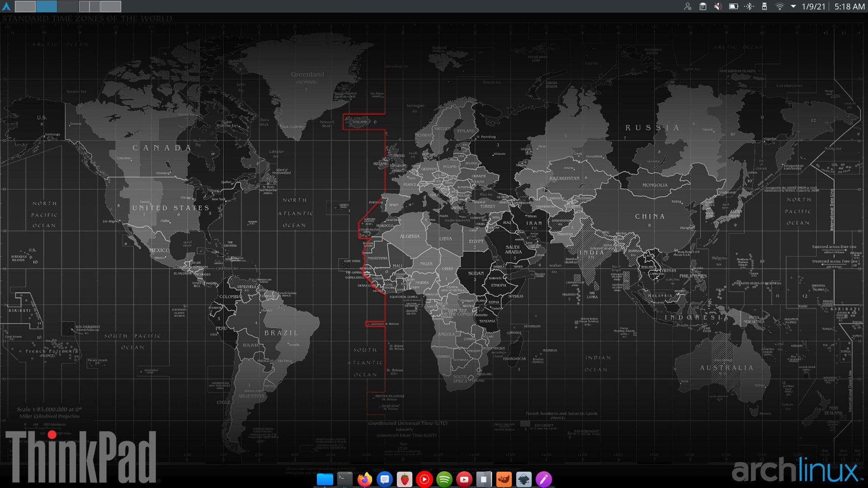Launch Firefox from the dock
The width and height of the screenshot is (868, 488).
coord(365,479)
